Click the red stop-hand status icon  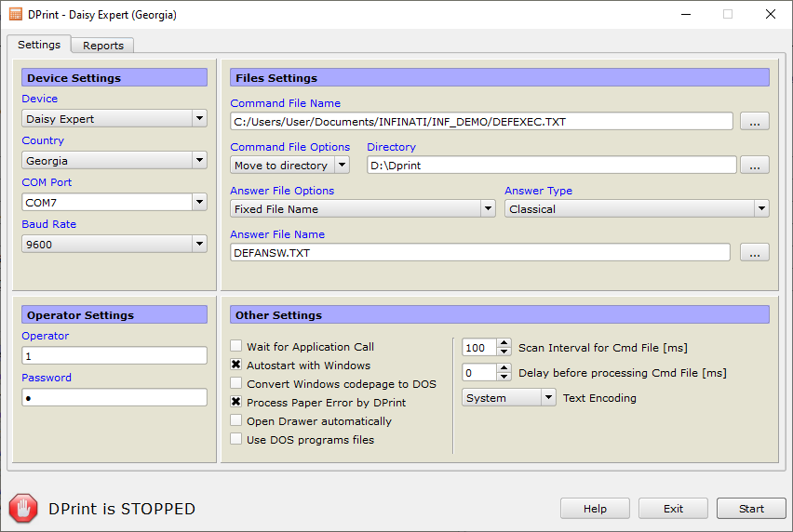pos(23,508)
